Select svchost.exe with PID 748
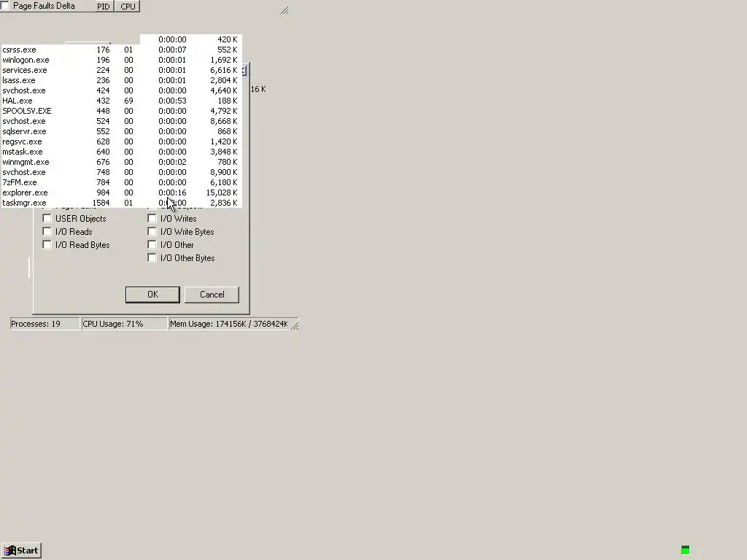Viewport: 747px width, 560px height. [x=122, y=172]
